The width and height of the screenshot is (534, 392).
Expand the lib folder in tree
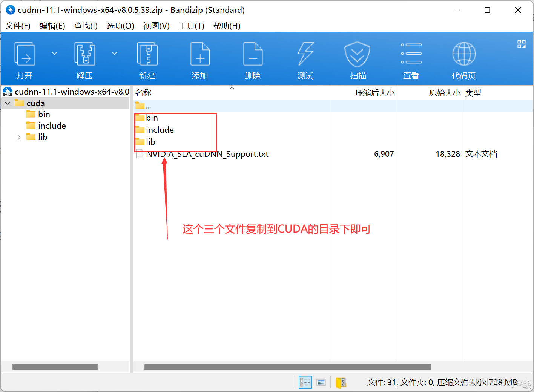coord(19,137)
